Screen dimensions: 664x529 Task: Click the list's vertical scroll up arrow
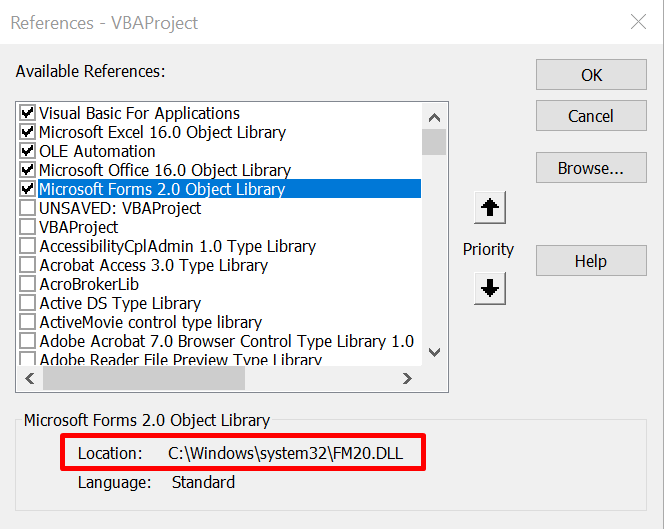tap(434, 117)
